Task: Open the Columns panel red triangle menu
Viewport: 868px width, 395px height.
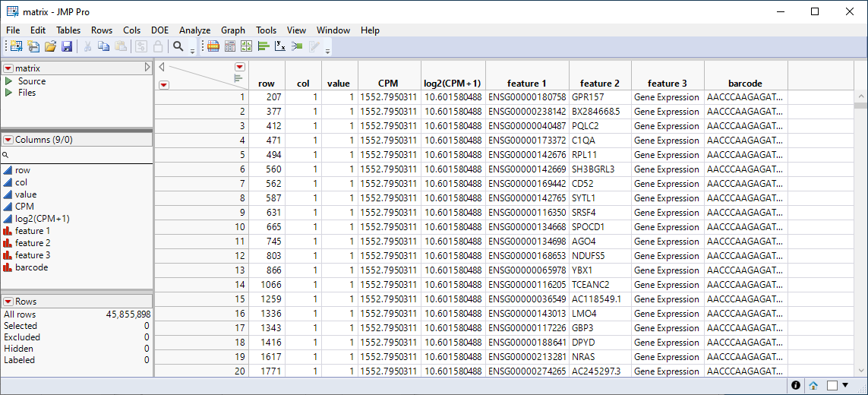Action: (8, 140)
